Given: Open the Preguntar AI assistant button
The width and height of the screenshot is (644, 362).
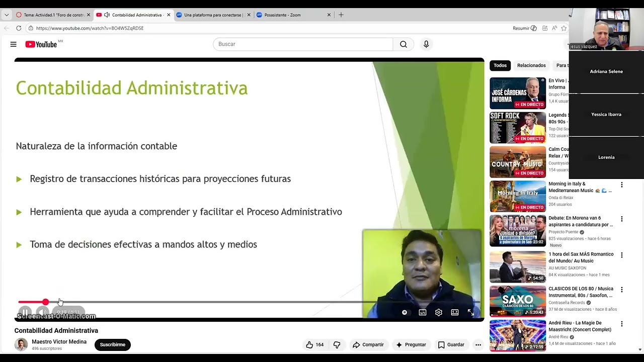Looking at the screenshot, I should point(411,345).
